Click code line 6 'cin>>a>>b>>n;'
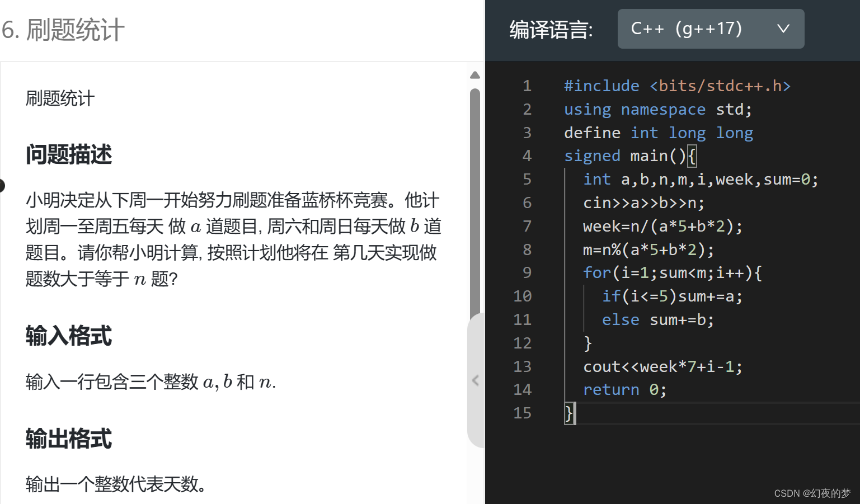860x504 pixels. [x=643, y=202]
